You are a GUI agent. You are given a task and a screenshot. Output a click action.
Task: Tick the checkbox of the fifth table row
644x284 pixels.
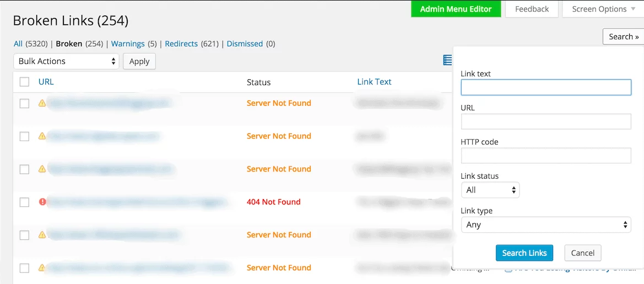coord(25,235)
